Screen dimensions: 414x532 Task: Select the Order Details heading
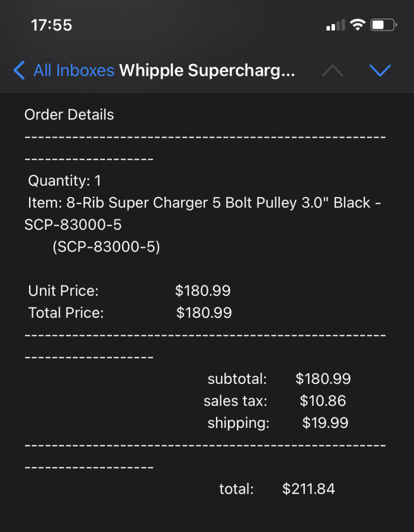coord(69,115)
